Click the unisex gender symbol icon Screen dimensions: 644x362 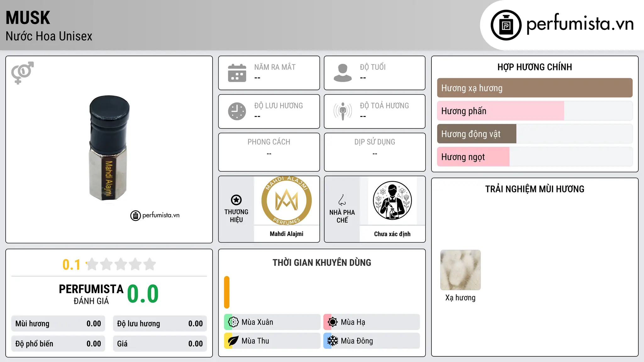coord(22,73)
